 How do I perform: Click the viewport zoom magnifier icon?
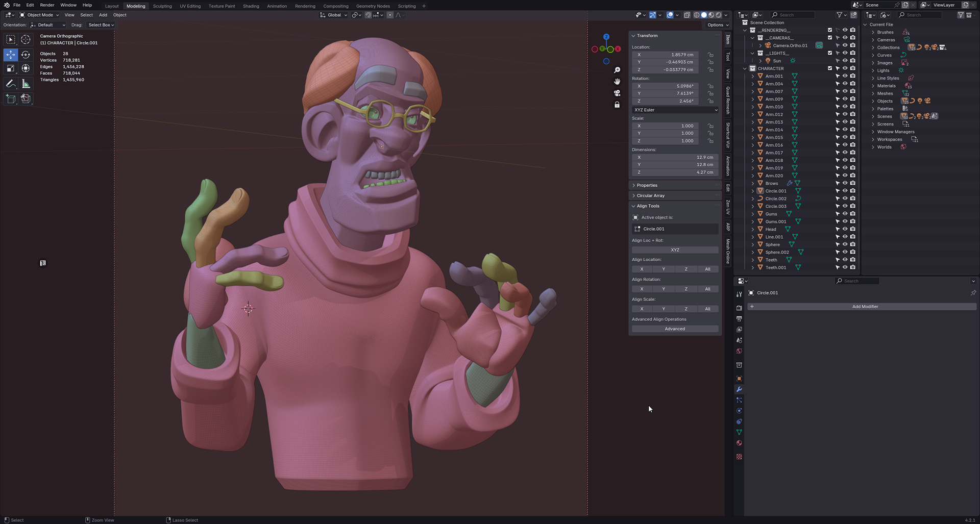[617, 70]
